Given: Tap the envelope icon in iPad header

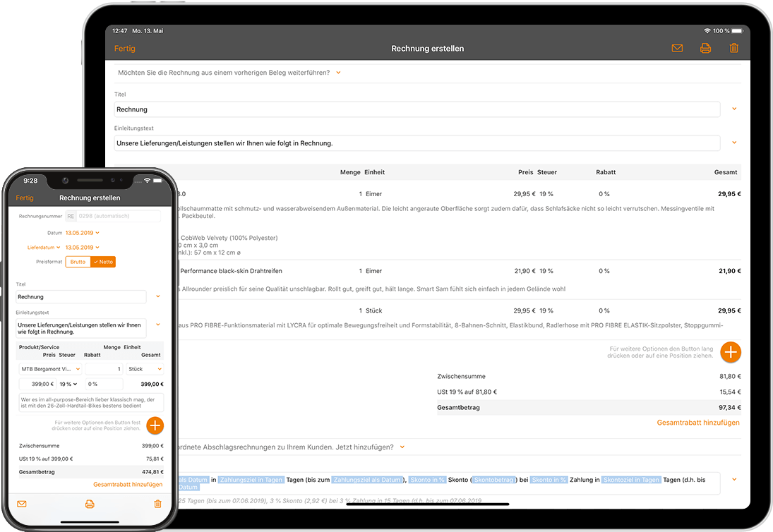Looking at the screenshot, I should 677,48.
